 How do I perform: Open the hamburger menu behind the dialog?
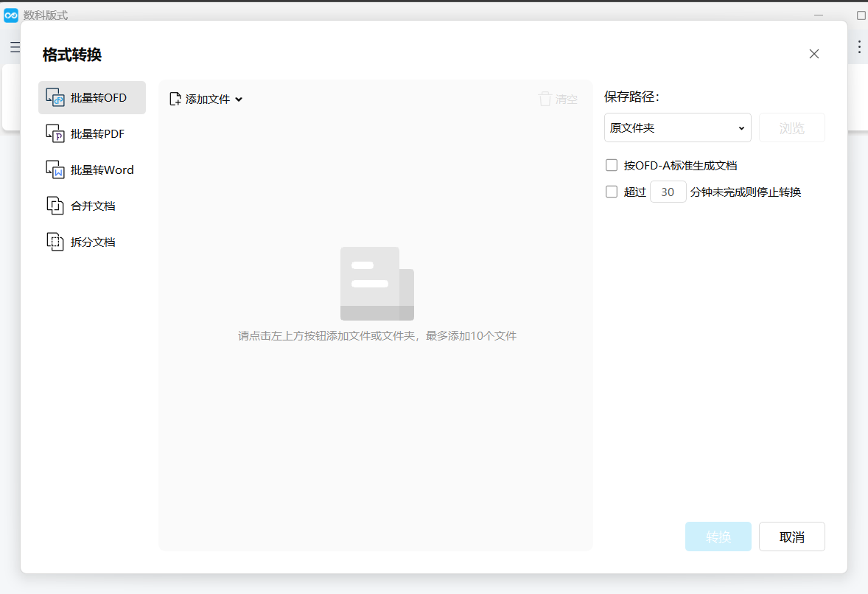15,47
